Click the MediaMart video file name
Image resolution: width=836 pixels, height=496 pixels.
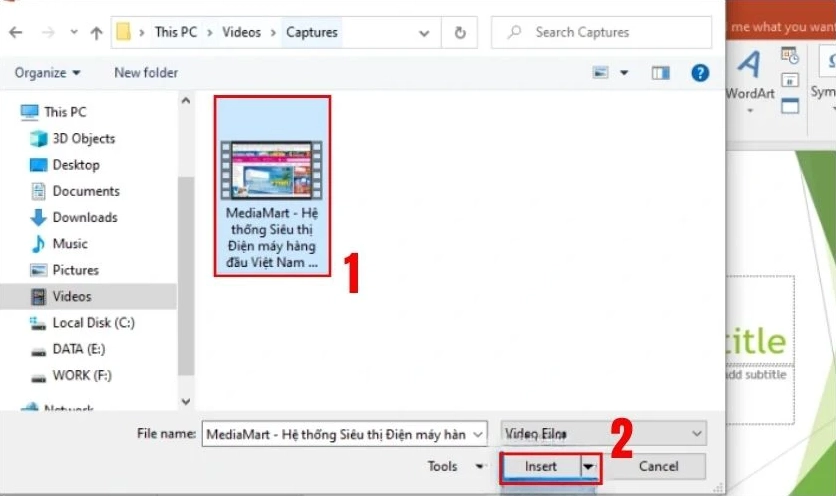coord(272,238)
